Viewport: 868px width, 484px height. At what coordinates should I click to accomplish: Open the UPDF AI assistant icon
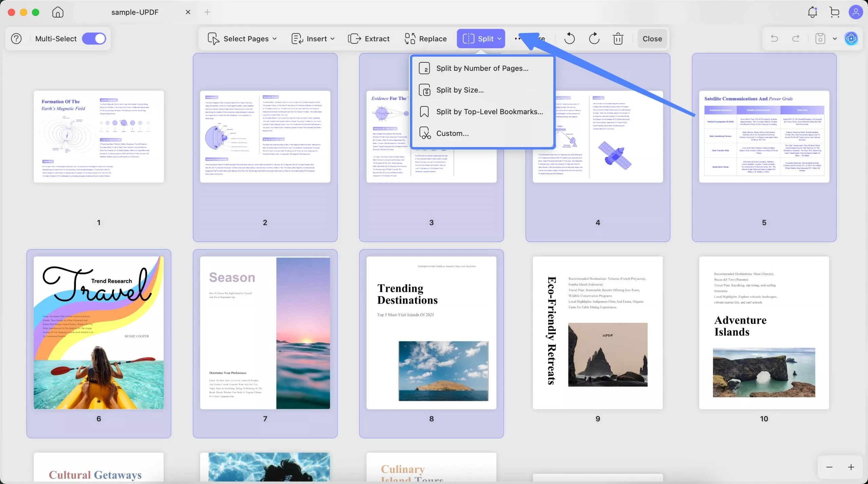tap(851, 39)
